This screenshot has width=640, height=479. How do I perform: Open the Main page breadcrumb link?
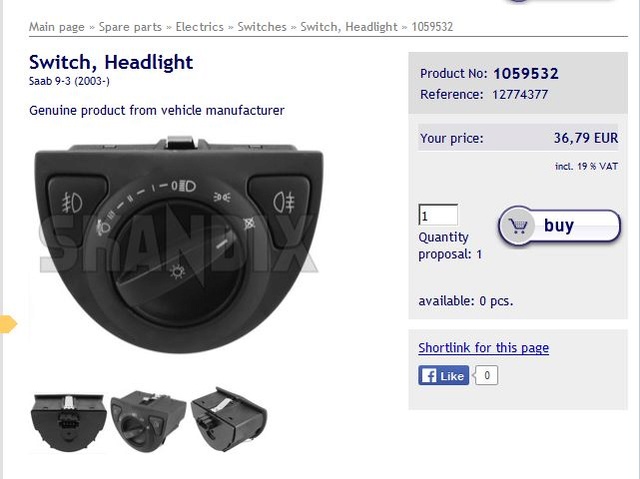point(57,27)
